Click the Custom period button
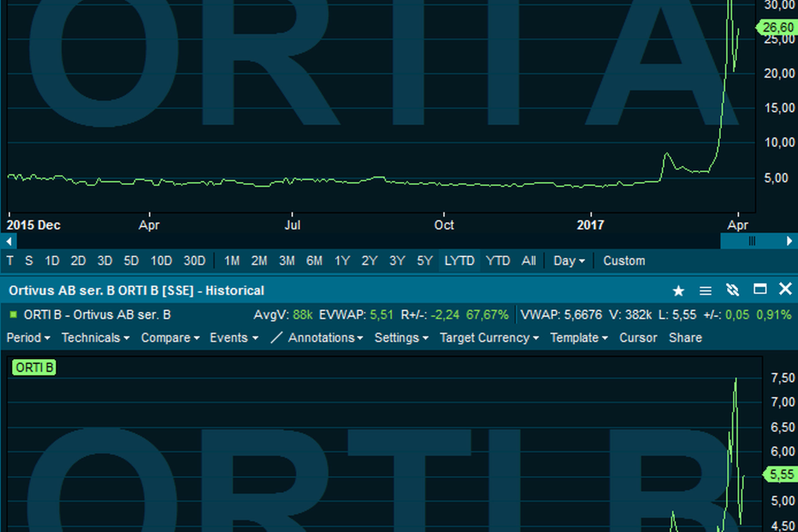798x532 pixels. pyautogui.click(x=624, y=261)
